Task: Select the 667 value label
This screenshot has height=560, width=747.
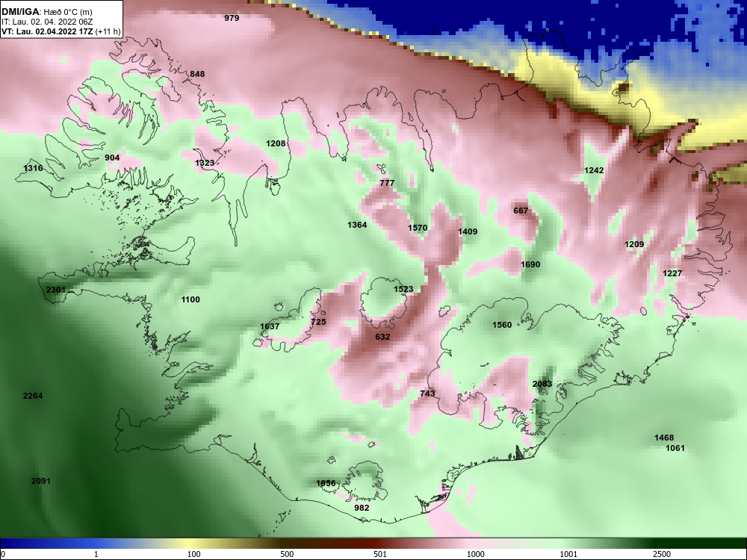Action: tap(521, 211)
